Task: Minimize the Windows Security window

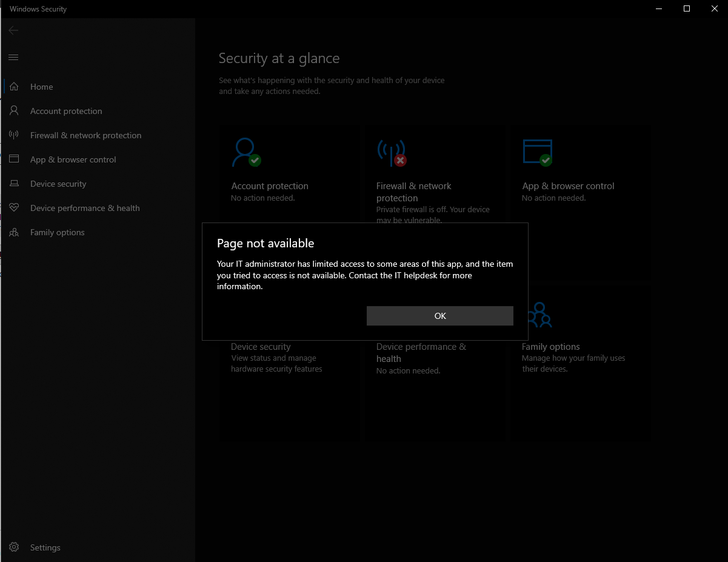Action: tap(659, 8)
